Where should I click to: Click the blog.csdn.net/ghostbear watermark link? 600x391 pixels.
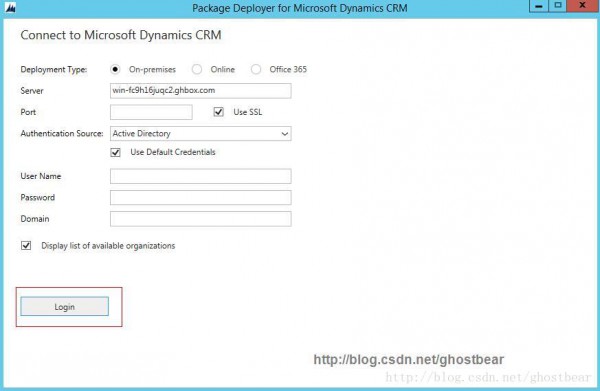click(409, 360)
